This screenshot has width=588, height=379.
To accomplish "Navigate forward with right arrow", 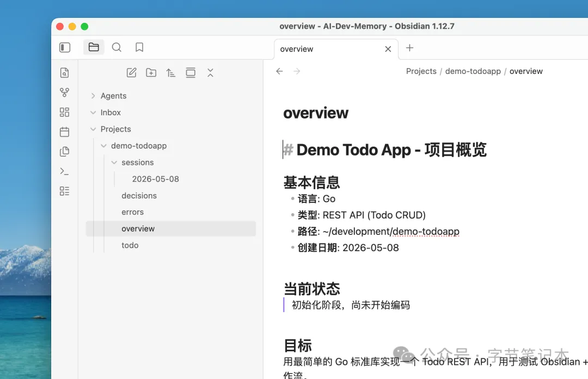I will (297, 71).
